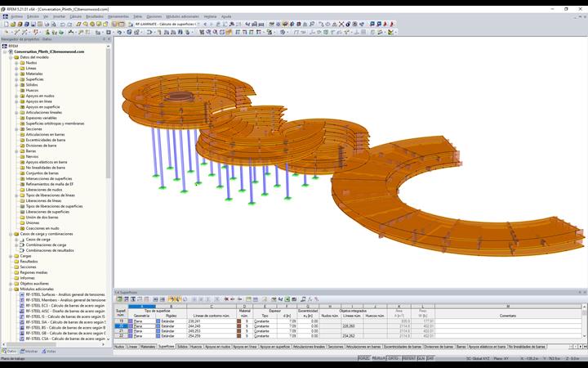Viewport: 588px width, 368px height.
Task: Select the Regiones medias tree item
Action: tap(33, 272)
